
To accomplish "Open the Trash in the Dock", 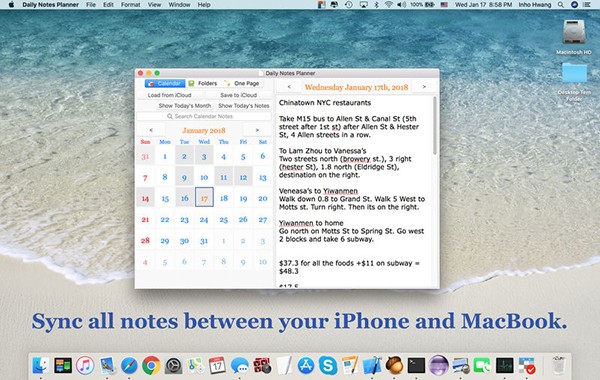I will pos(559,365).
